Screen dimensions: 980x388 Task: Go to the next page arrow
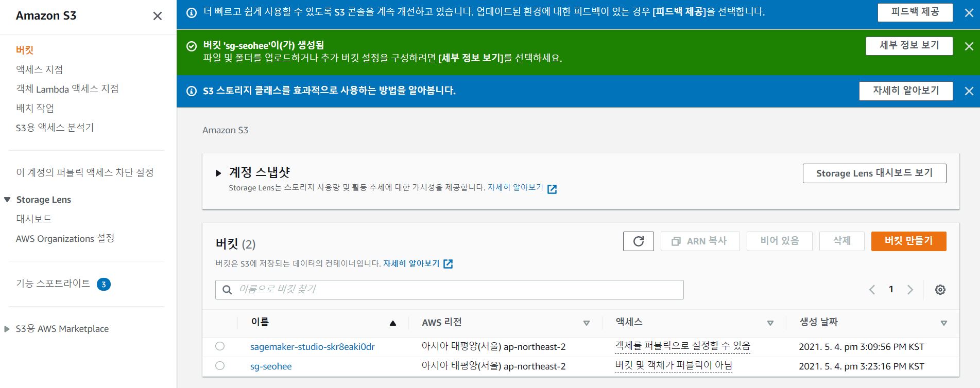(x=910, y=290)
